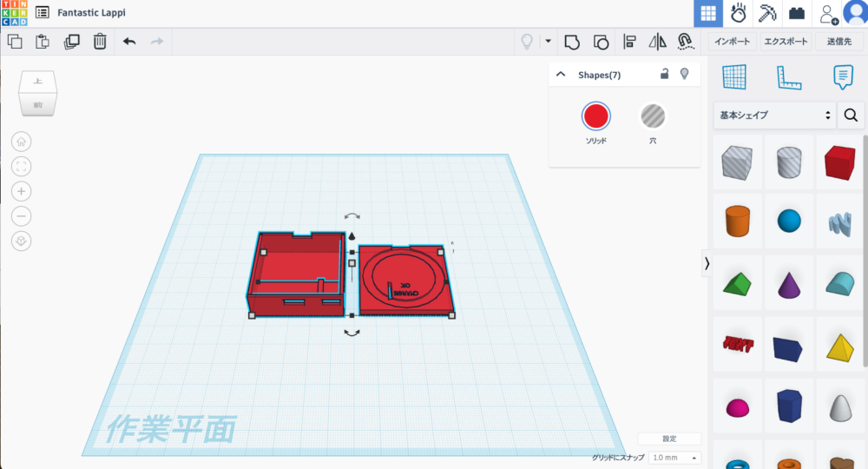Pick the dark blue polygon shape
Screen dimensions: 868x469
point(789,406)
